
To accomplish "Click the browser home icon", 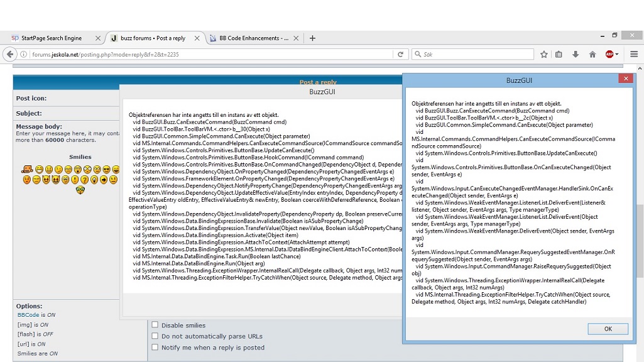I will (592, 55).
